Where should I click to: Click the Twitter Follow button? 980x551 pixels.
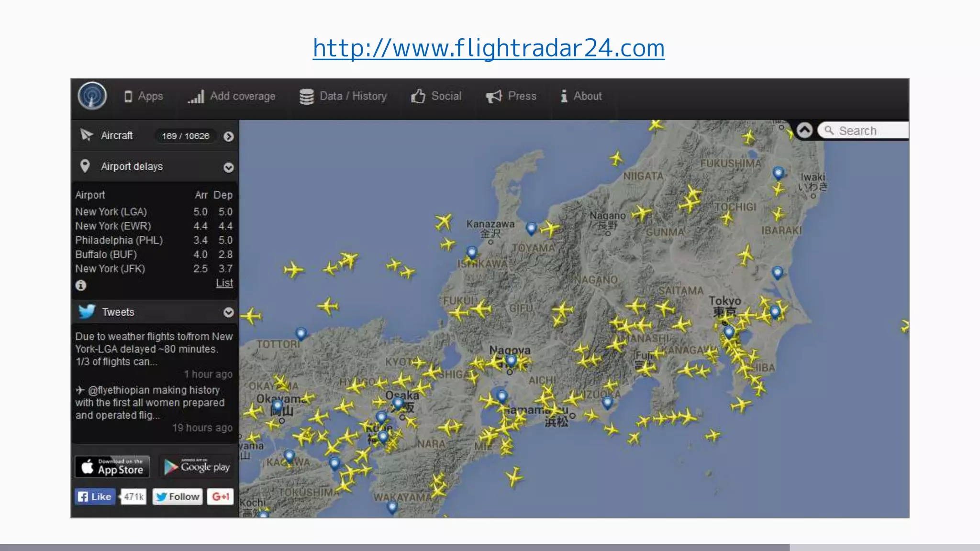tap(178, 496)
